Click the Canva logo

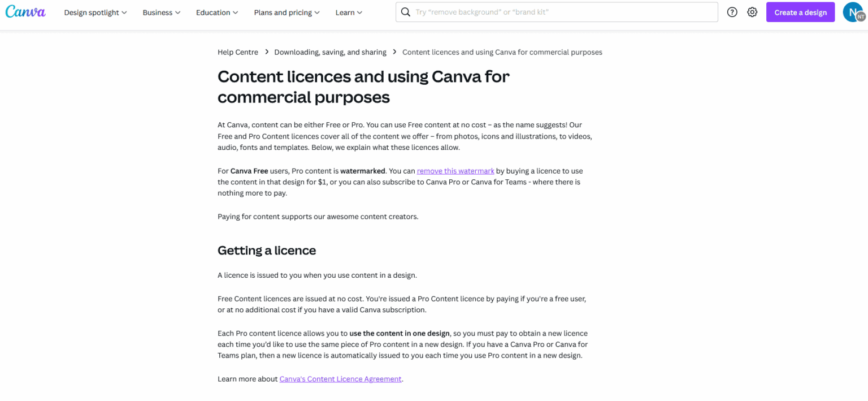point(25,11)
